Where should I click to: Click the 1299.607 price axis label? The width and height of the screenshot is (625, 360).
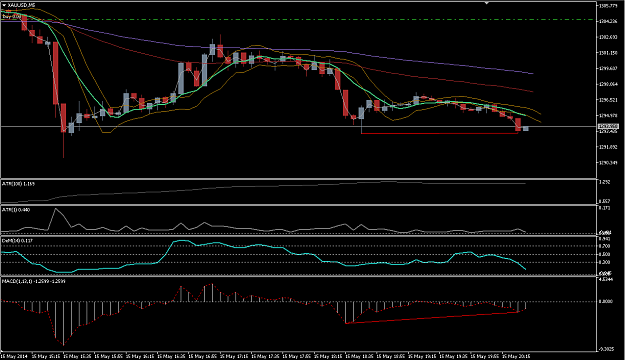point(607,68)
